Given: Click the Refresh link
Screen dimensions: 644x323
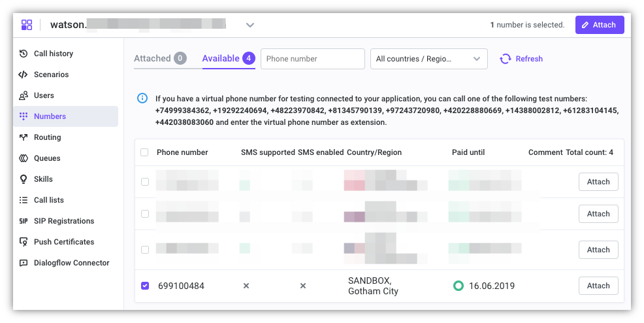Looking at the screenshot, I should (x=521, y=59).
